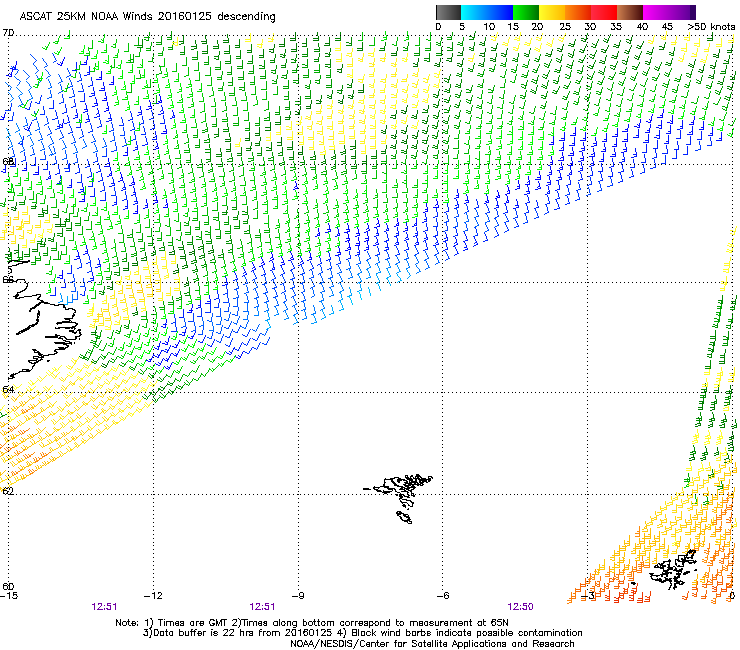
Task: Click the brown 35-40 knots legend swatch
Action: [630, 12]
